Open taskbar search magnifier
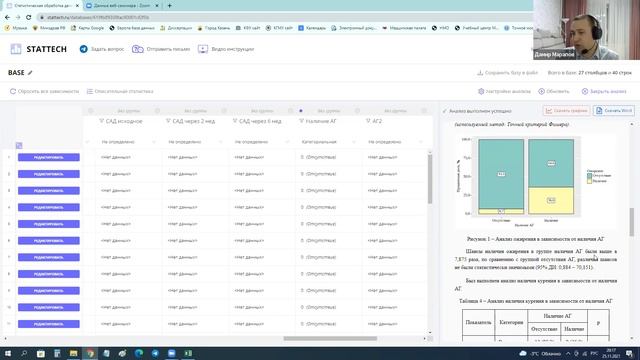Viewport: 640px width, 360px height. coord(24,353)
